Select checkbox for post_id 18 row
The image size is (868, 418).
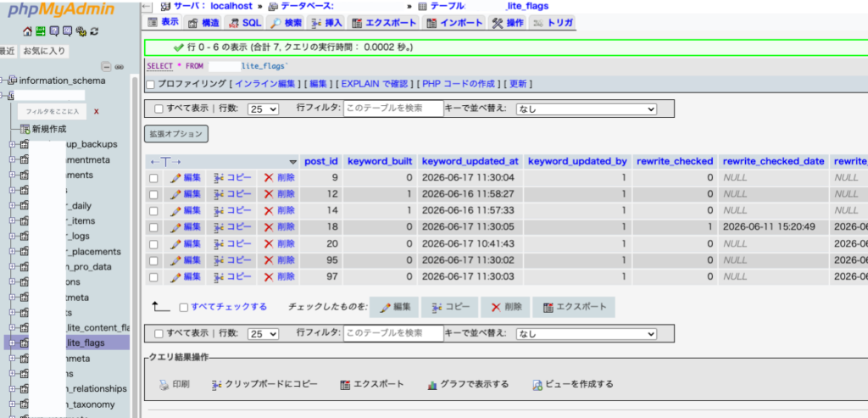[154, 227]
